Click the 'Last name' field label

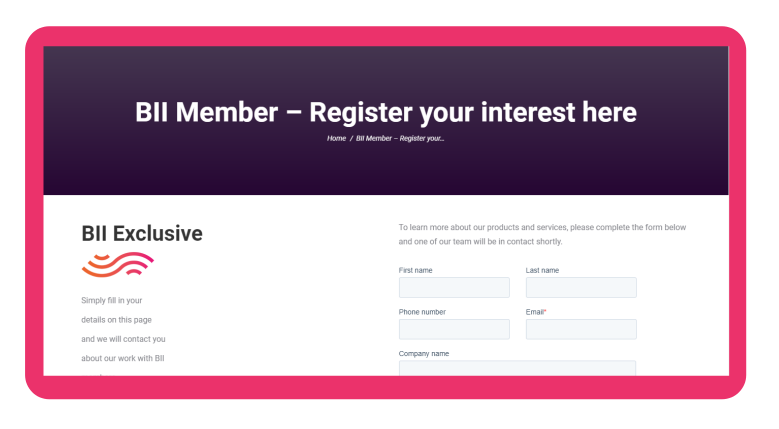pyautogui.click(x=543, y=270)
